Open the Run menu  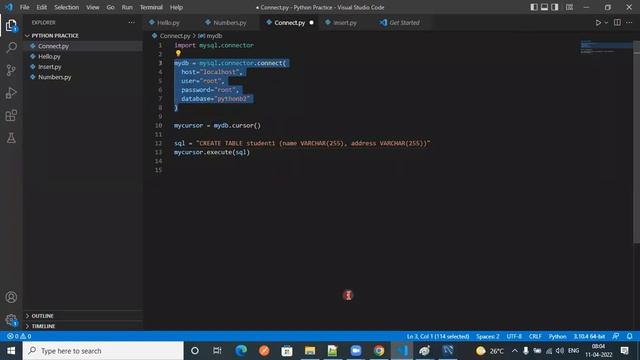tap(127, 7)
